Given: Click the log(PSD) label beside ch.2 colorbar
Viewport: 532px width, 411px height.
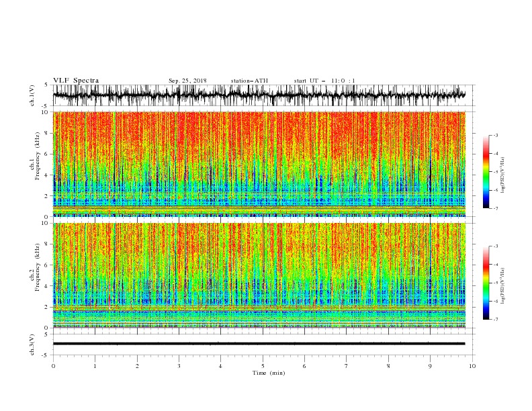Looking at the screenshot, I should (503, 286).
